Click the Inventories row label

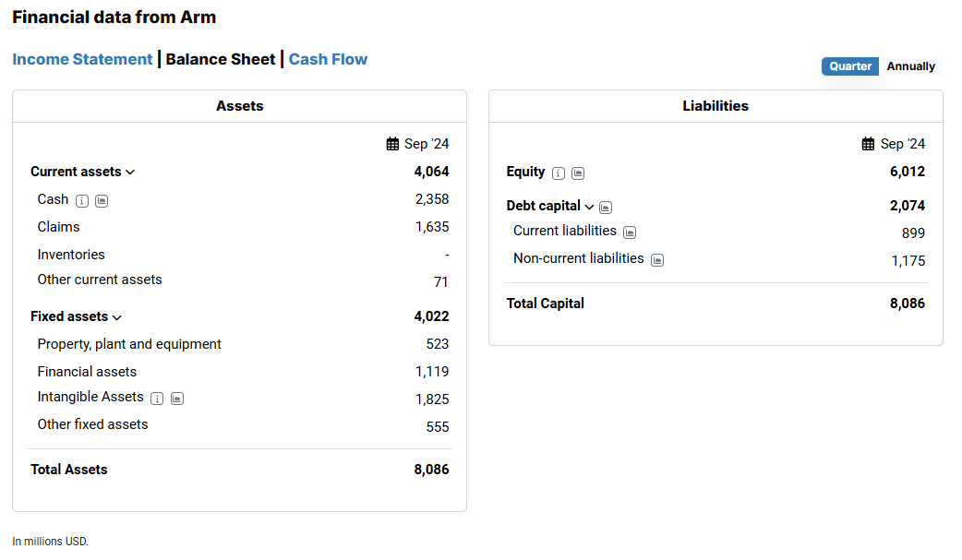coord(71,255)
